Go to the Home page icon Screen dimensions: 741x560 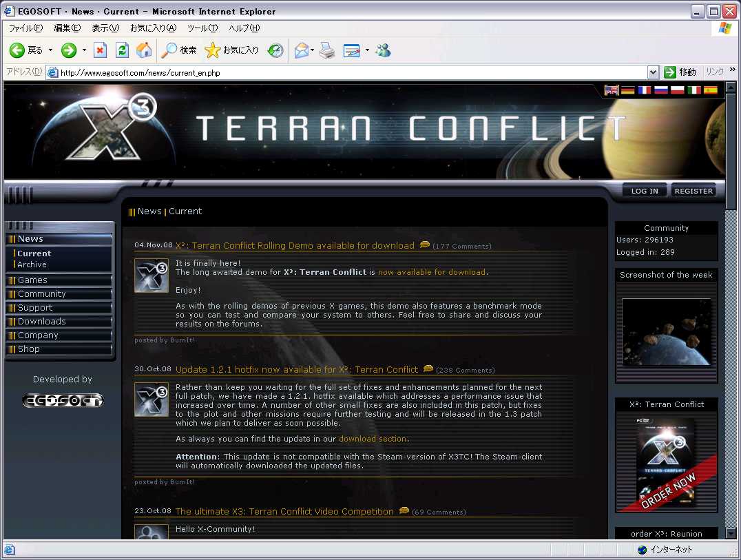tap(144, 50)
